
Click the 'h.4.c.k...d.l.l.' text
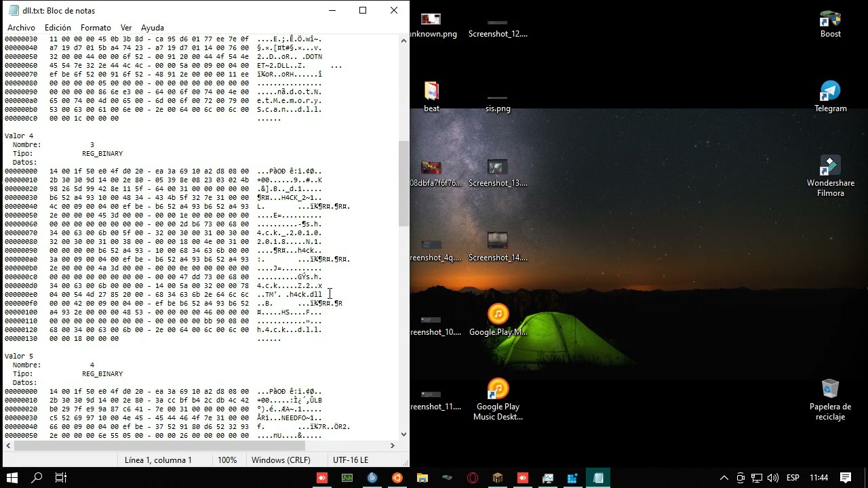pyautogui.click(x=290, y=329)
